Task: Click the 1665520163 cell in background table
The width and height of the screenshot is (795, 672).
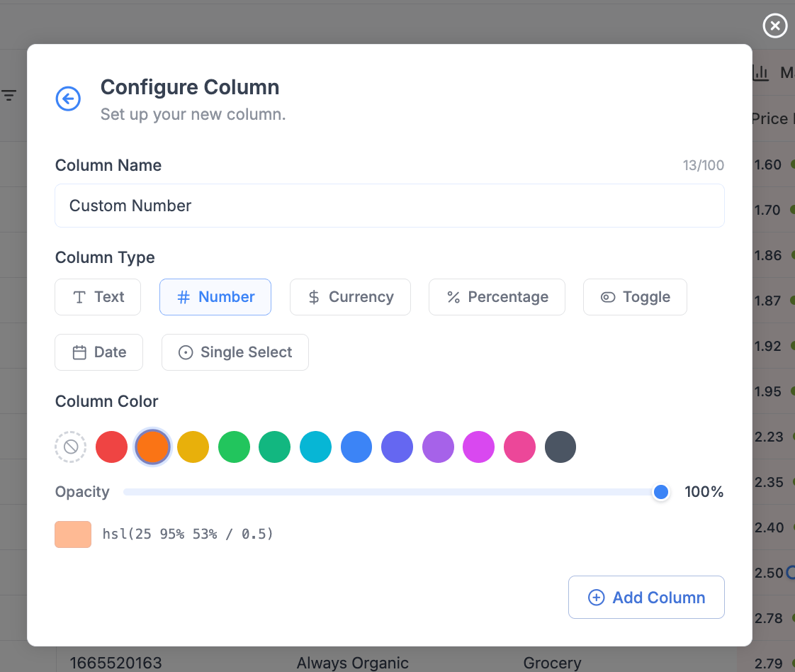Action: [115, 662]
